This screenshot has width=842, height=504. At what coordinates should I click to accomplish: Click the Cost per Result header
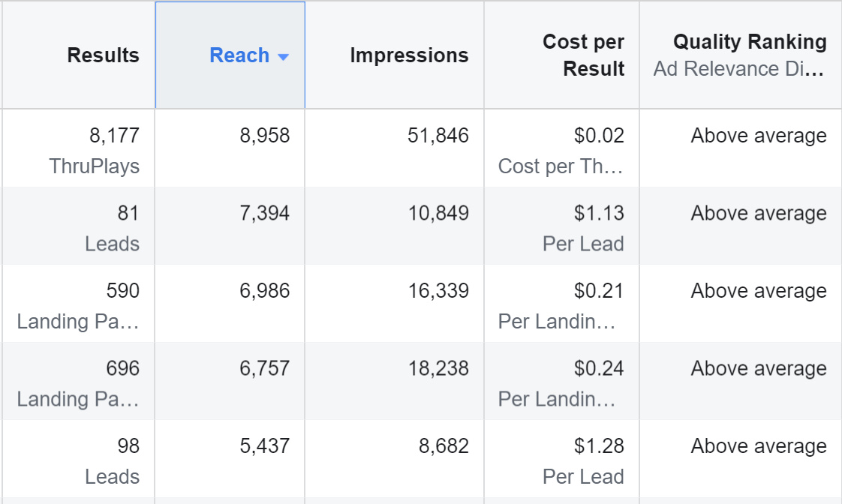pos(583,55)
